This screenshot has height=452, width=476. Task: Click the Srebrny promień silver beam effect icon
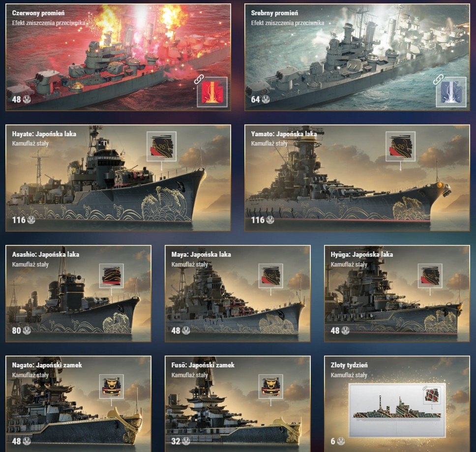pos(451,92)
